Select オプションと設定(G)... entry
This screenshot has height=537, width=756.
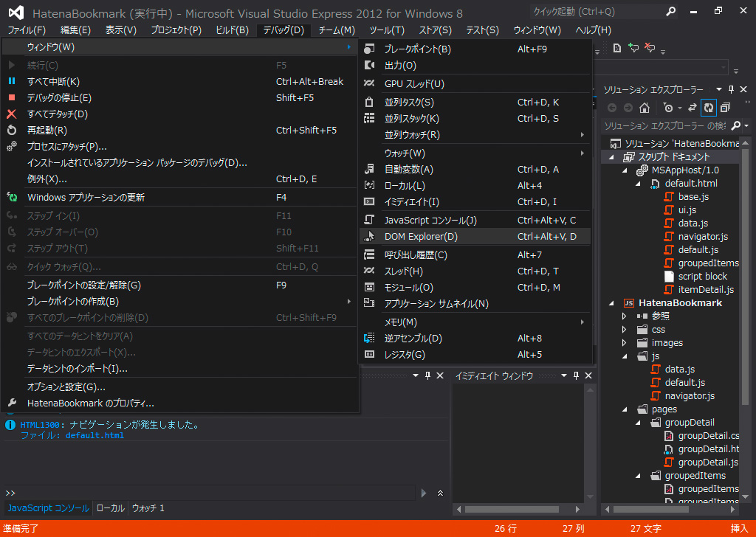[179, 387]
